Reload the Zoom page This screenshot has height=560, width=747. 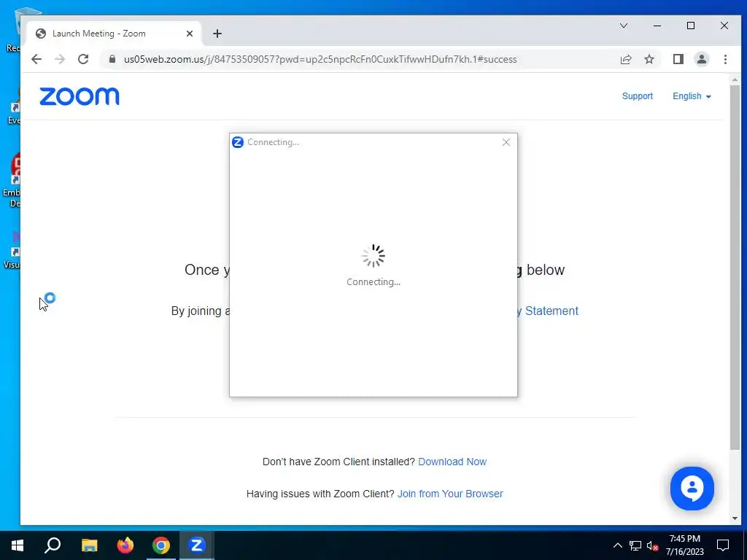(x=83, y=60)
